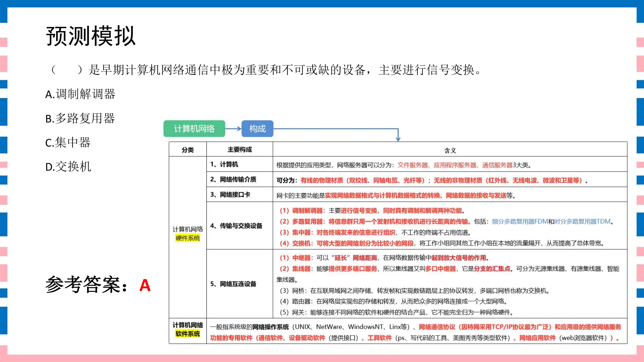
Task: Click the (1) 调制解调器 definition line
Action: 372,211
